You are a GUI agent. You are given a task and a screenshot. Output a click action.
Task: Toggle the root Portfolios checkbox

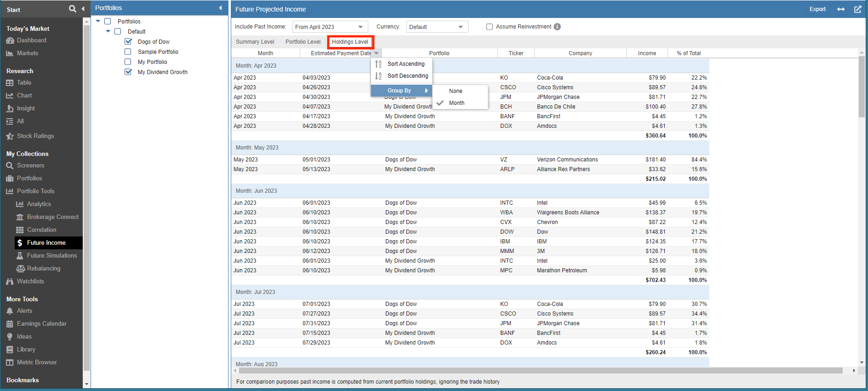coord(108,21)
